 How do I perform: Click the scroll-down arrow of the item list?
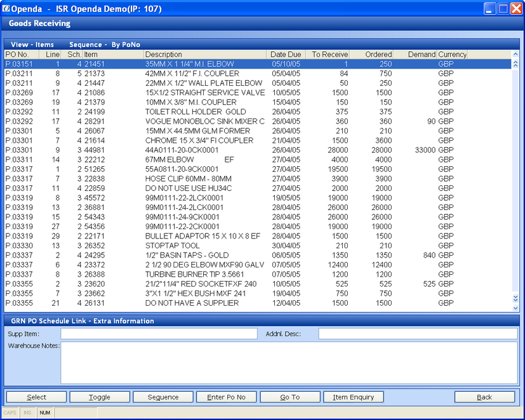click(515, 308)
